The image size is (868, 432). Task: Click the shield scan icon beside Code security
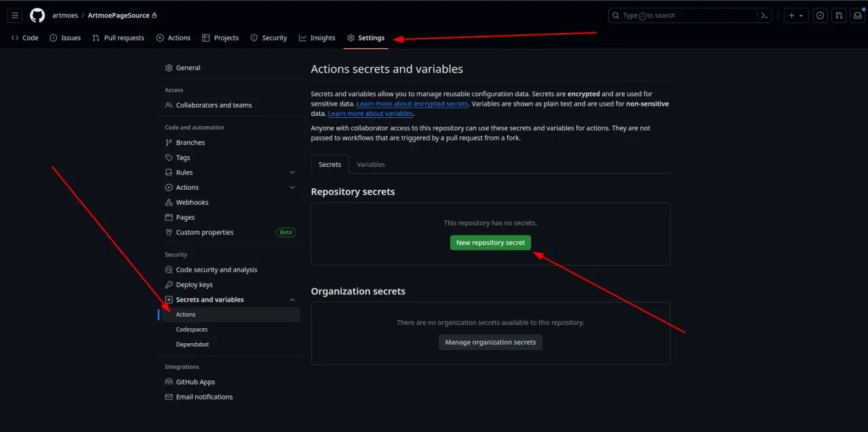point(169,269)
